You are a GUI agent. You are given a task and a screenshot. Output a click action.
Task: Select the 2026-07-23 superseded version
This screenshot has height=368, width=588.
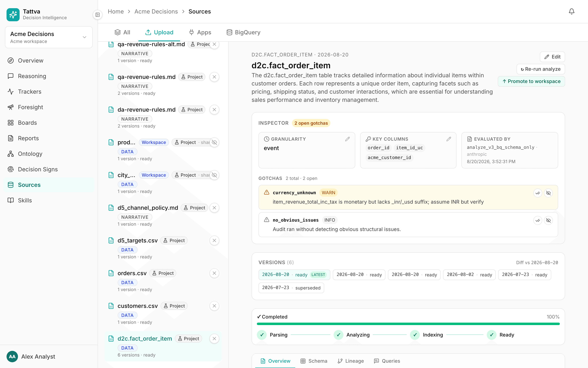(x=291, y=288)
